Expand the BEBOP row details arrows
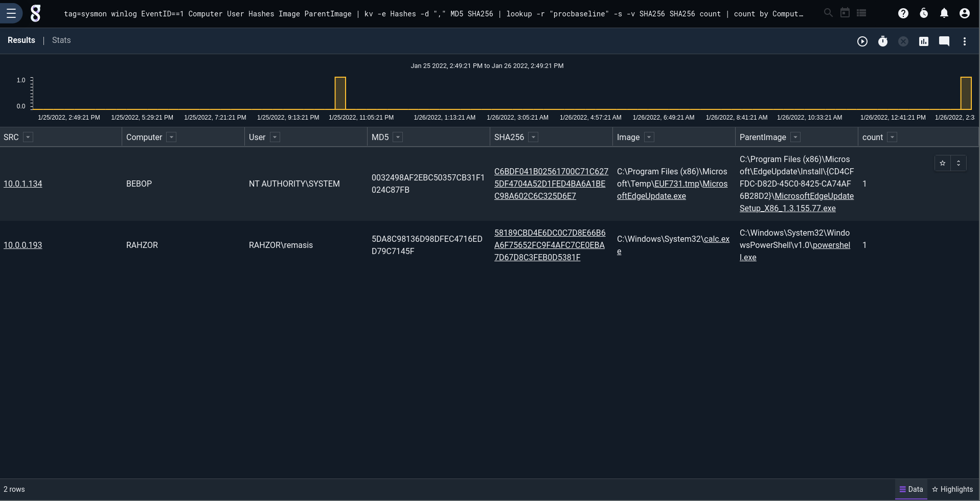This screenshot has height=501, width=980. click(959, 163)
